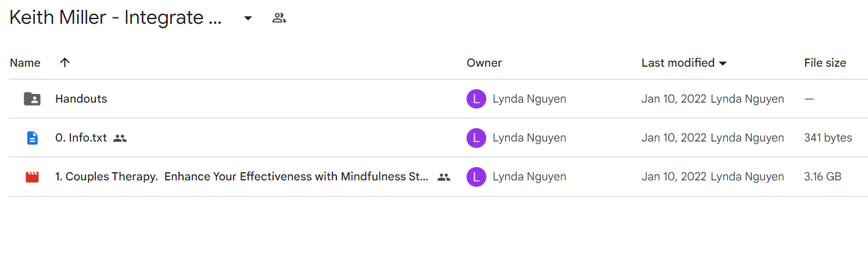The height and width of the screenshot is (261, 868).
Task: Click Lynda Nguyen avatar in Handouts row
Action: 476,99
